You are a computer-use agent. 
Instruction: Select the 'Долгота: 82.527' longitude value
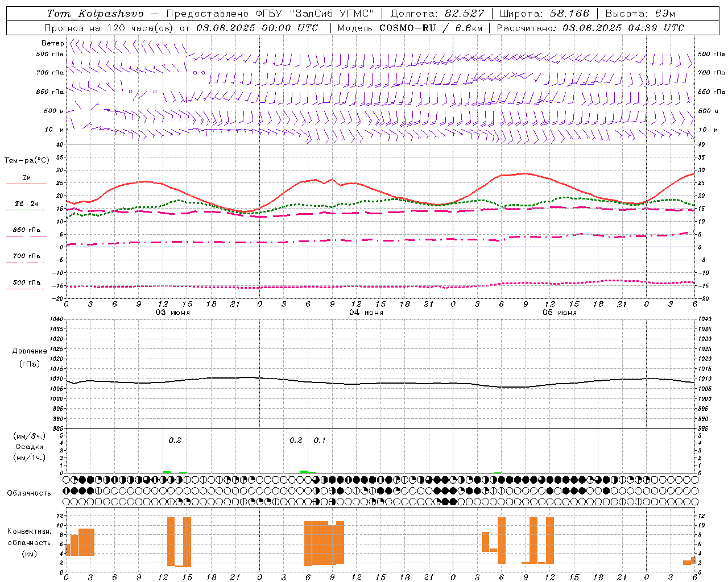(437, 14)
